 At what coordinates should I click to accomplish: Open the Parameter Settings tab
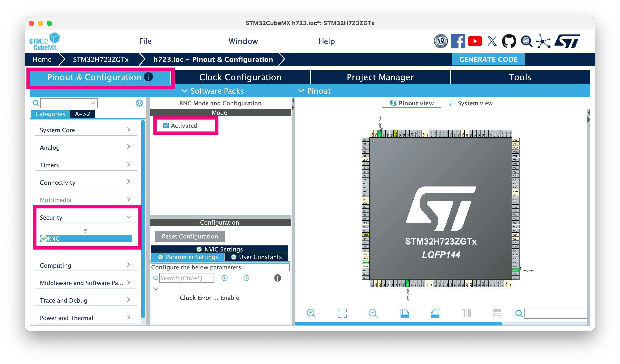pos(188,257)
